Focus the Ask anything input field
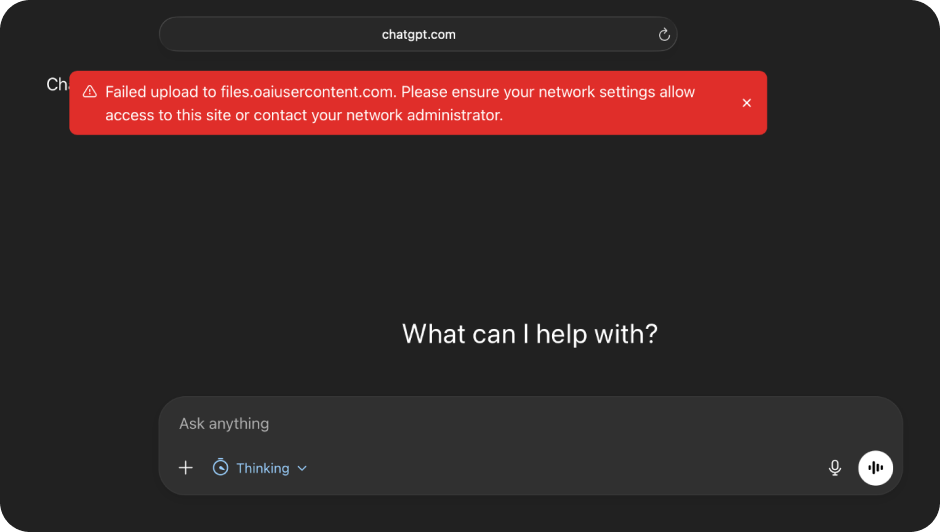 coord(530,423)
